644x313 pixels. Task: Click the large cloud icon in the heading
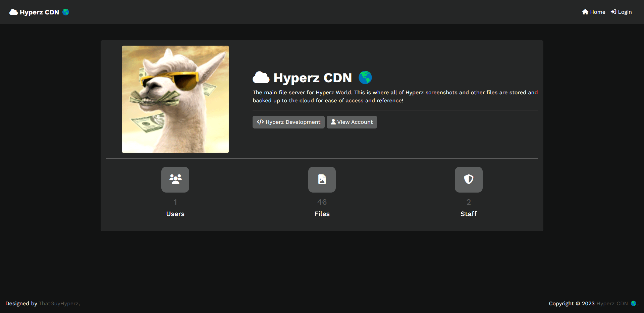[x=261, y=77]
